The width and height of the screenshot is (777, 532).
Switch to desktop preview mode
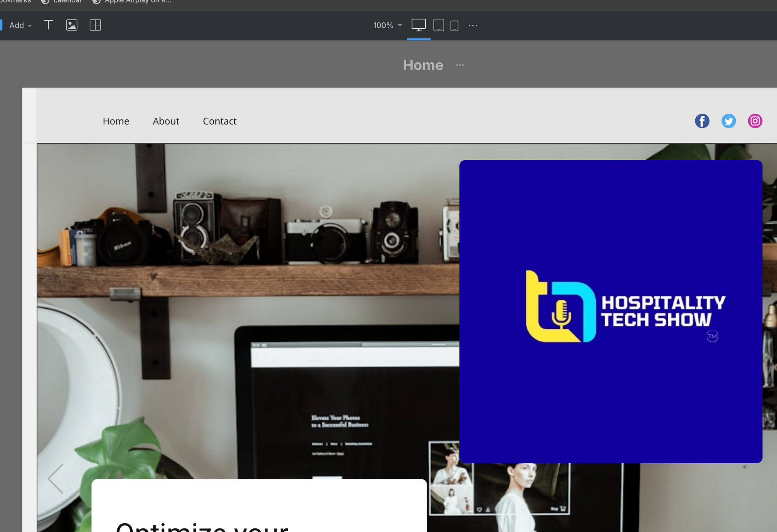(x=418, y=25)
